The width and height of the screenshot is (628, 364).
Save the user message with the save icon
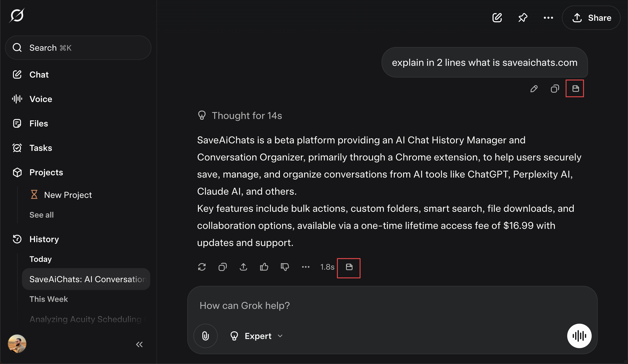[x=575, y=88]
